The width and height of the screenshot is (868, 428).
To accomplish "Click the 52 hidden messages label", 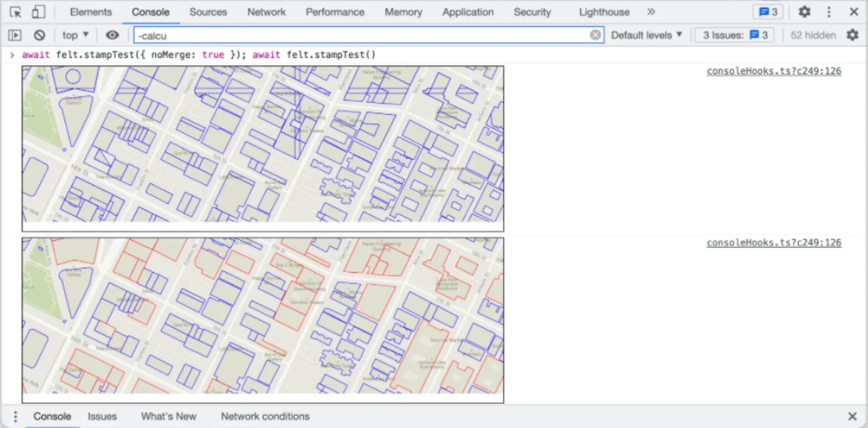I will 813,35.
